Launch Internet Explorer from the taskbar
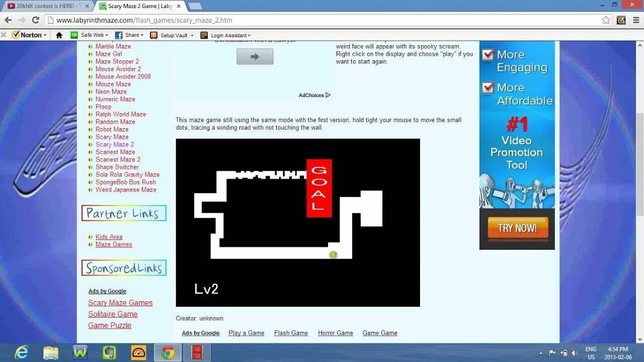 click(x=21, y=352)
